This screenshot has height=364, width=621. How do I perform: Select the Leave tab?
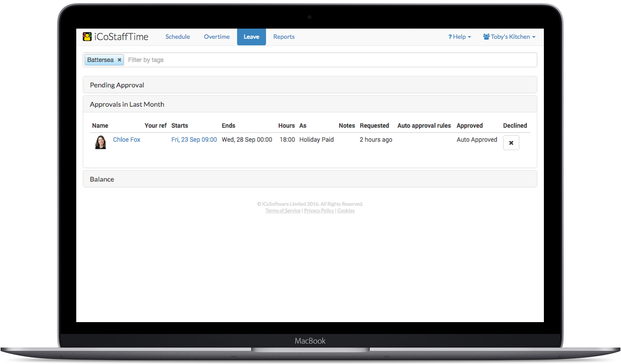coord(251,37)
